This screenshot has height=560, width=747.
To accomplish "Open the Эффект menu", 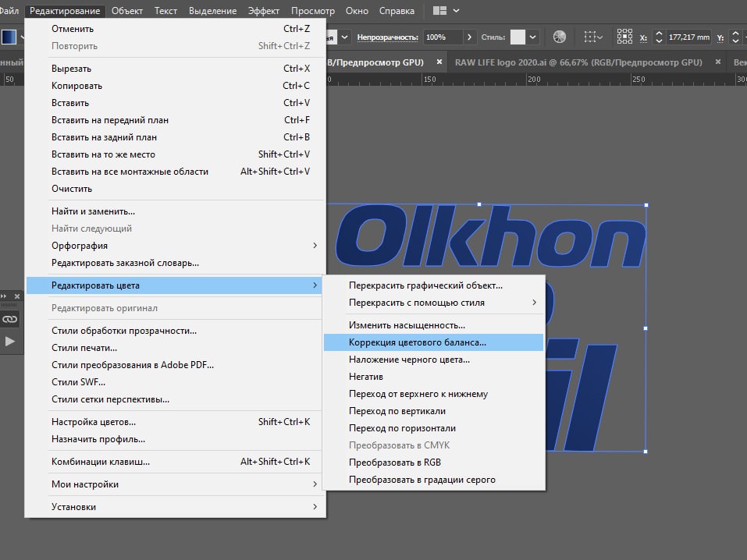I will 264,10.
